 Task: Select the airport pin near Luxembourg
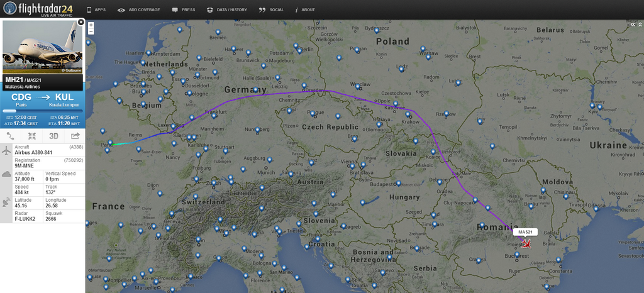tap(174, 126)
